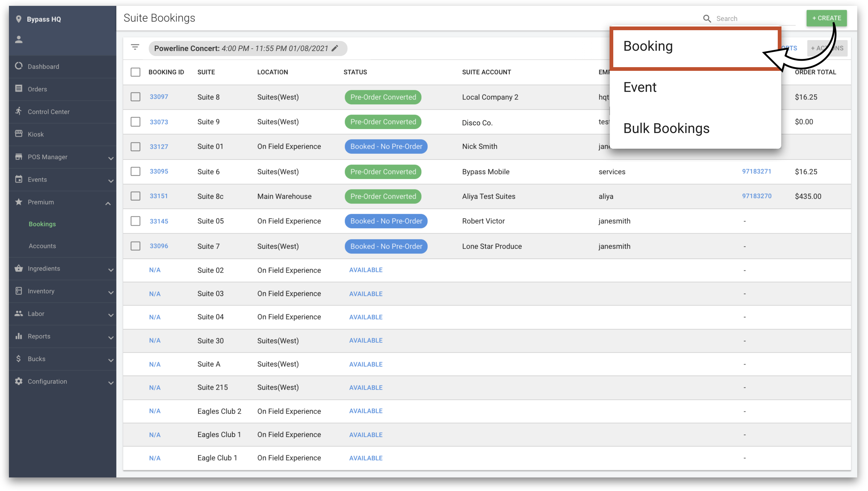Click the Powerline Concert event filter chip
Screen dimensions: 868x491
(x=248, y=48)
